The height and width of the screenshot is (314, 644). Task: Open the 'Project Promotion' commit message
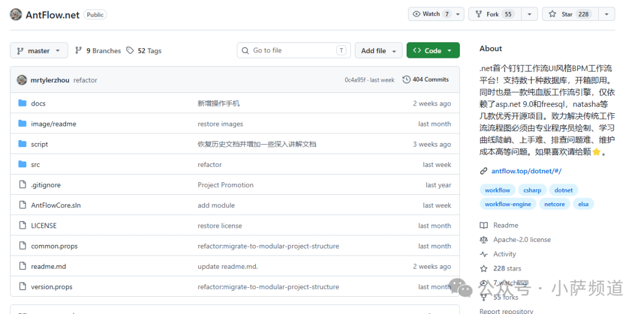pos(225,185)
